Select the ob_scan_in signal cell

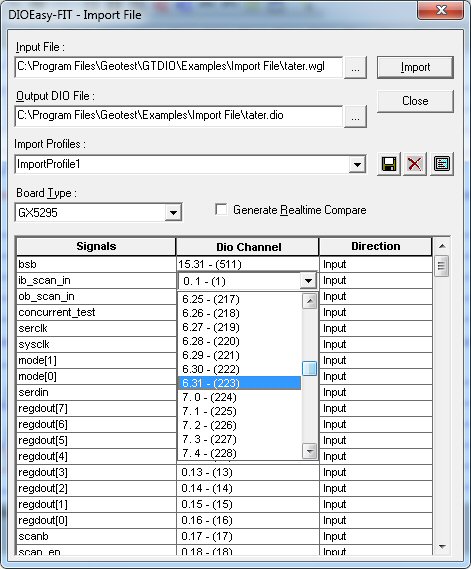[x=96, y=296]
